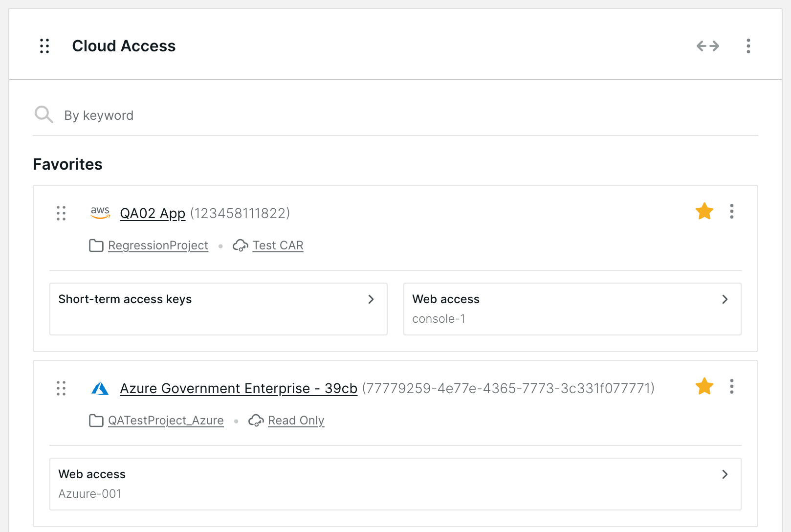Screen dimensions: 791x532
Task: Open QA02 App more options menu
Action: (x=731, y=211)
